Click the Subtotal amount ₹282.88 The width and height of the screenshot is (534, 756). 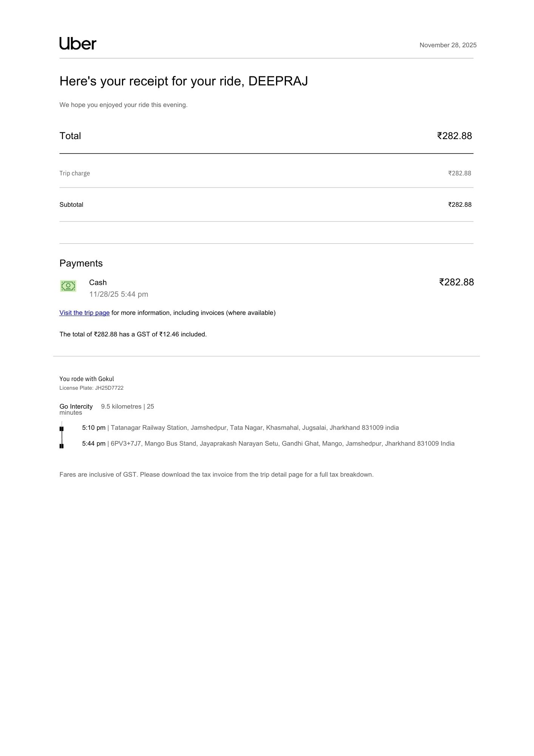(x=460, y=205)
